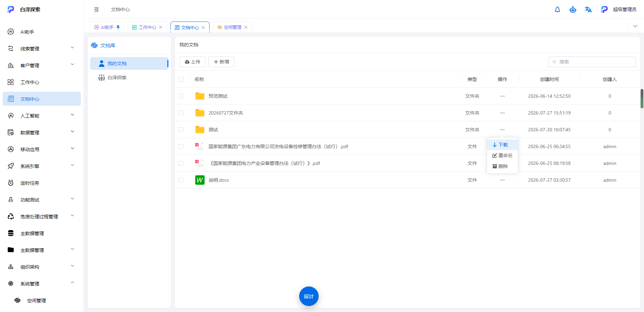
Task: Check the box for 测试 folder
Action: click(x=181, y=130)
